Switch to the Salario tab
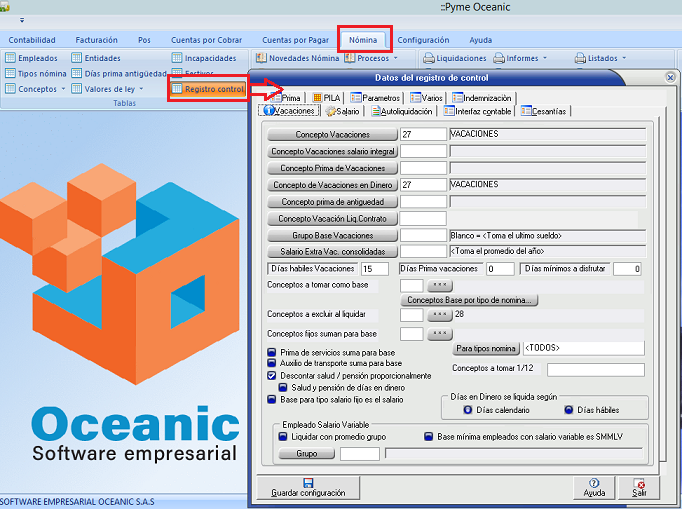Image resolution: width=682 pixels, height=509 pixels. tap(342, 111)
